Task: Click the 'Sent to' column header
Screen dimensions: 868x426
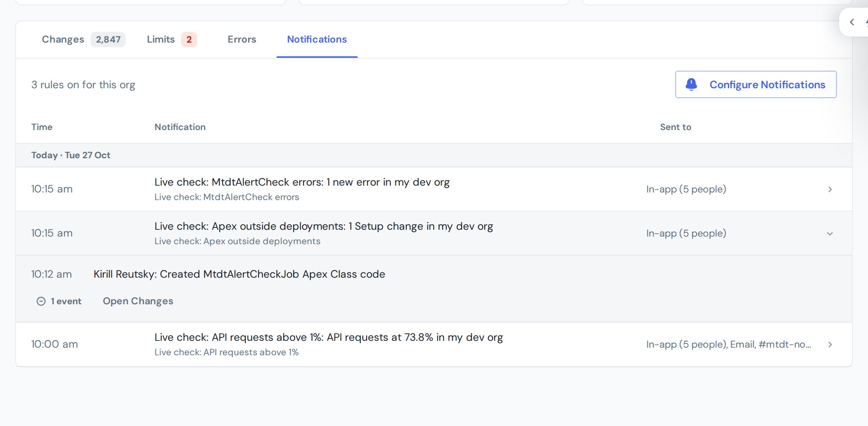Action: (x=676, y=127)
